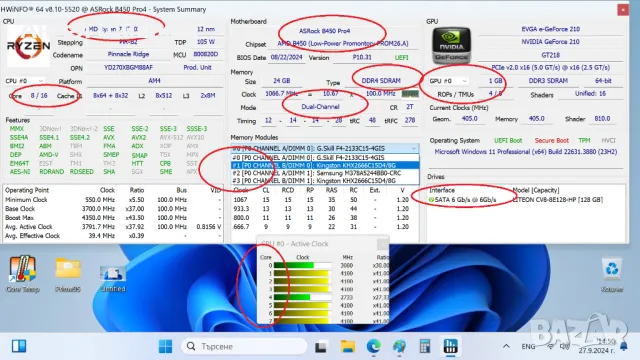Click the 'Unified: 16' shaders value

click(590, 94)
